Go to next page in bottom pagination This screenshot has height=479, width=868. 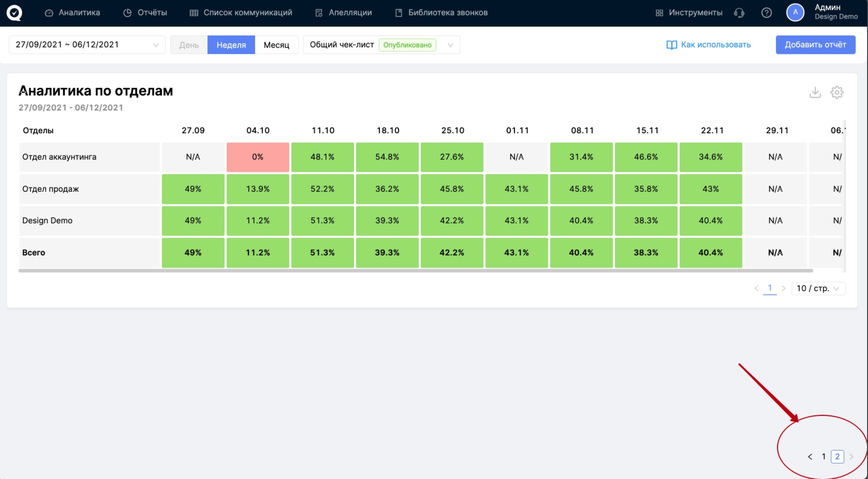coord(851,457)
